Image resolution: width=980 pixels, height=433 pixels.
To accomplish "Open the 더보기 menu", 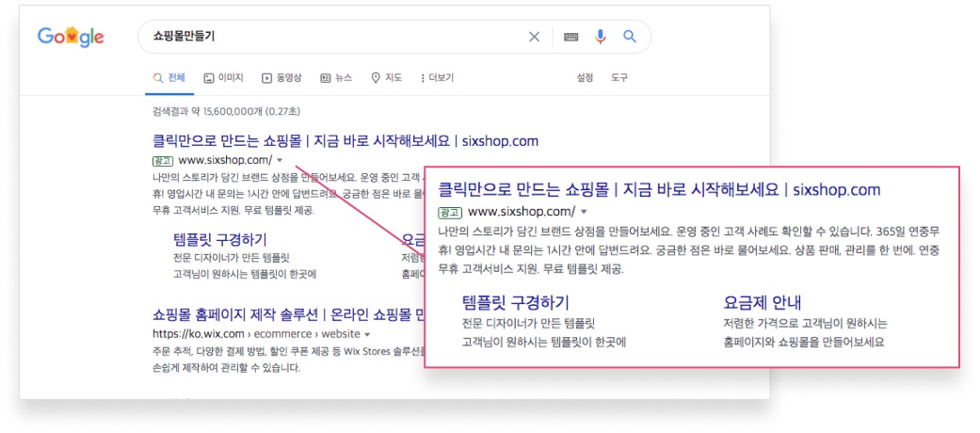I will click(x=438, y=78).
